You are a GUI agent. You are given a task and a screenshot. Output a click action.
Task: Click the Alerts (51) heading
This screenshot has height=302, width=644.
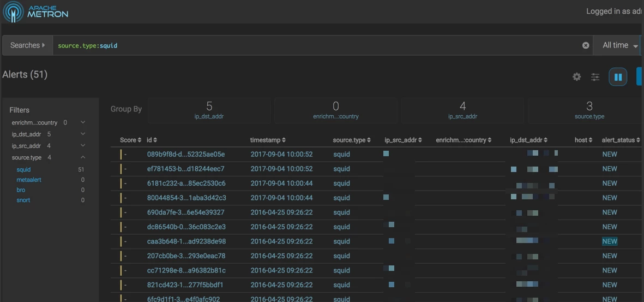click(25, 74)
